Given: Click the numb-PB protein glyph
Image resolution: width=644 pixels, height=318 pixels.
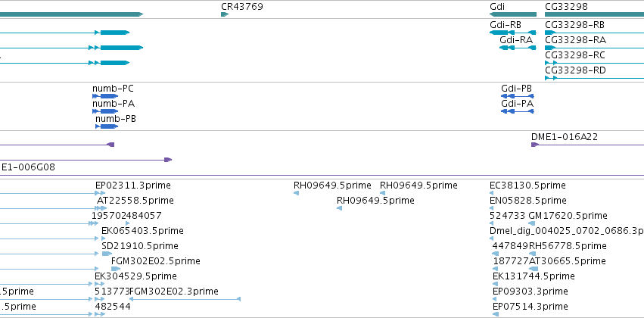Looking at the screenshot, I should click(107, 126).
